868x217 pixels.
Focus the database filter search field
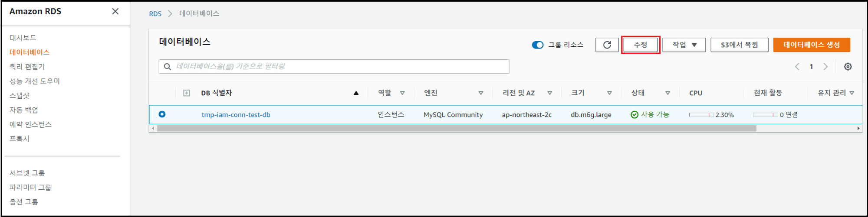[x=334, y=67]
